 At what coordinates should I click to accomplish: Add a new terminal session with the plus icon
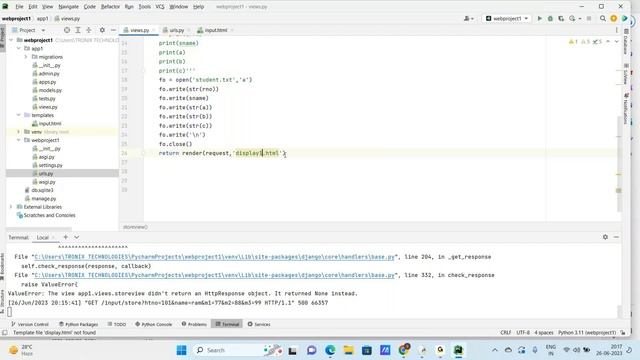click(x=65, y=237)
